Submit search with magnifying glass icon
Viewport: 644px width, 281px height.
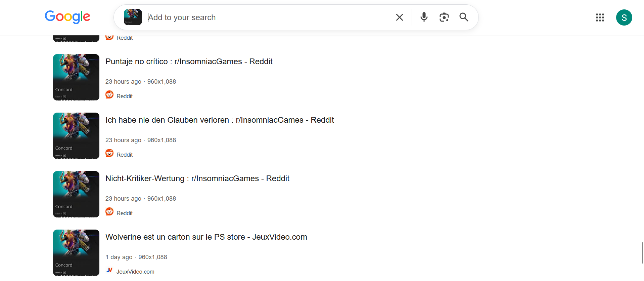464,17
